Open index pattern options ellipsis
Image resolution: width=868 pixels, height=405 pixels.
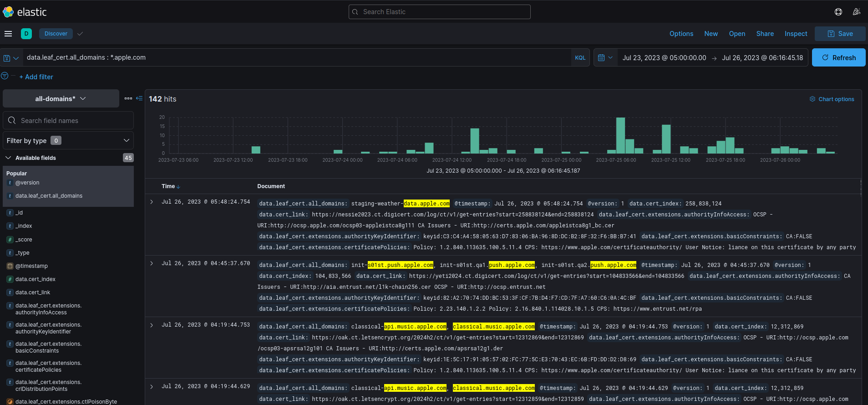coord(128,98)
